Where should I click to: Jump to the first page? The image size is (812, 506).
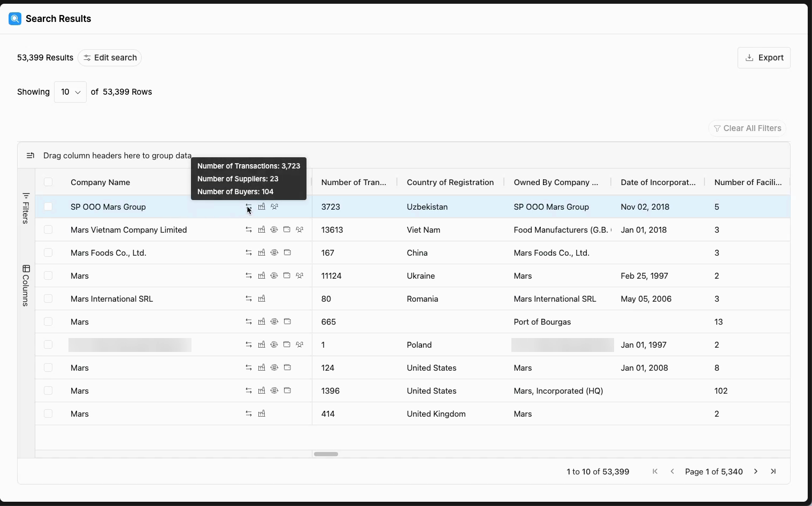click(x=655, y=471)
